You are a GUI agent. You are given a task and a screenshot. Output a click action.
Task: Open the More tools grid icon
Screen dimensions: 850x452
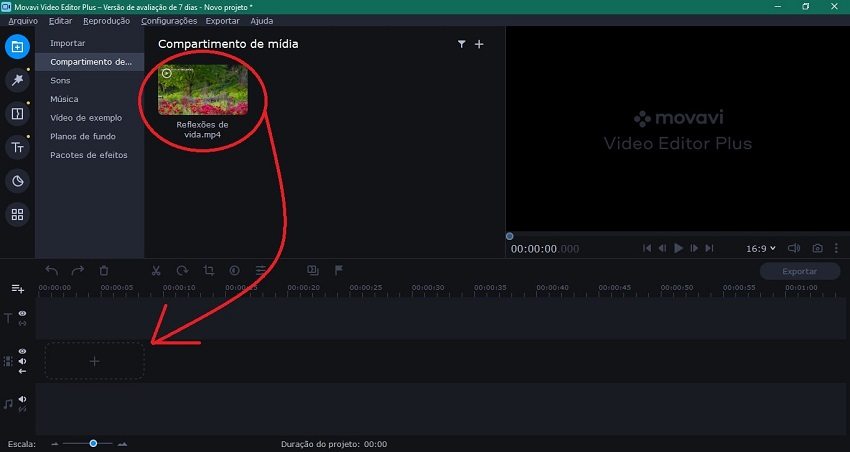17,215
